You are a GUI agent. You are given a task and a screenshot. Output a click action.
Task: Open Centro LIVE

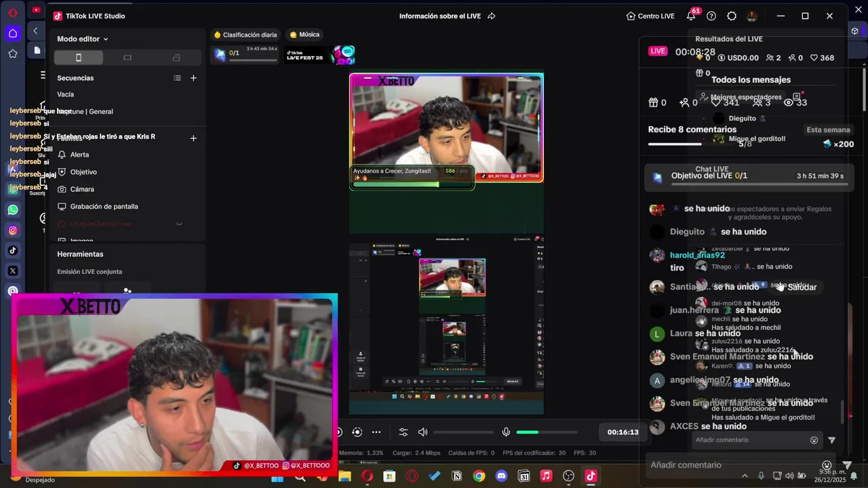pos(650,16)
